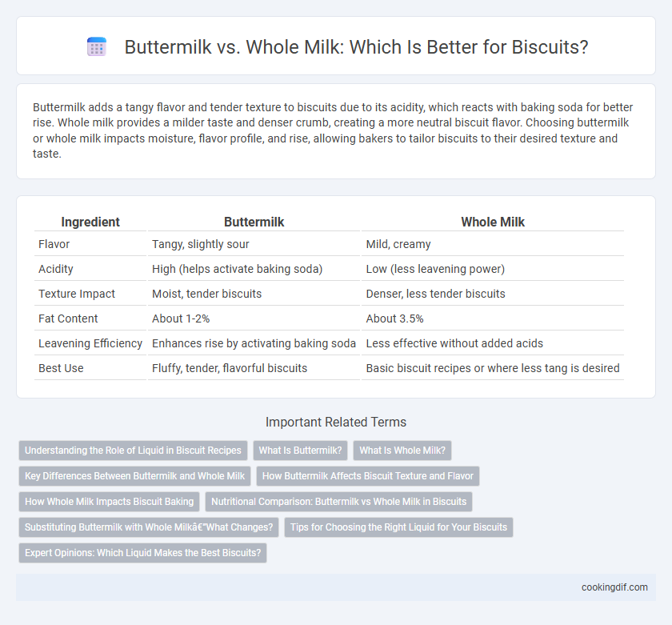Click the 'Fat Content' table row label
The image size is (672, 625).
click(x=68, y=319)
